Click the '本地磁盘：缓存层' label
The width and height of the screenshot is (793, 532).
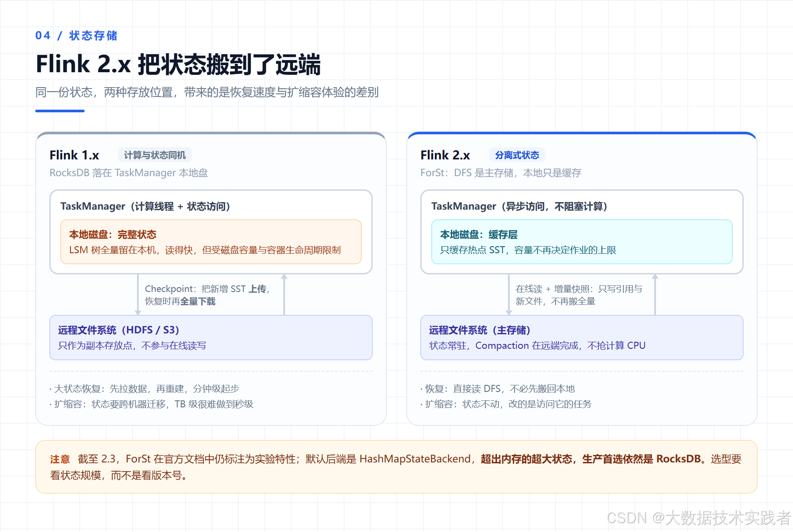[479, 234]
